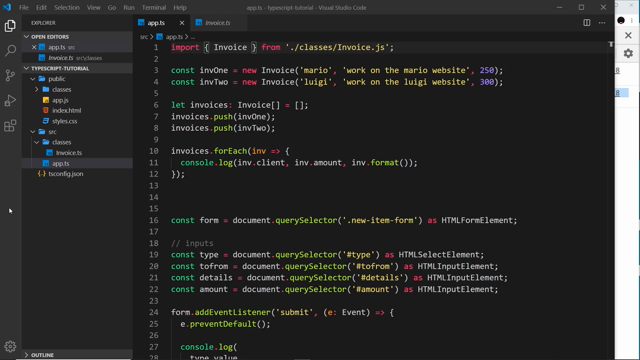The height and width of the screenshot is (360, 640).
Task: Open the Manage gear at bottom of activity bar
Action: [10, 347]
